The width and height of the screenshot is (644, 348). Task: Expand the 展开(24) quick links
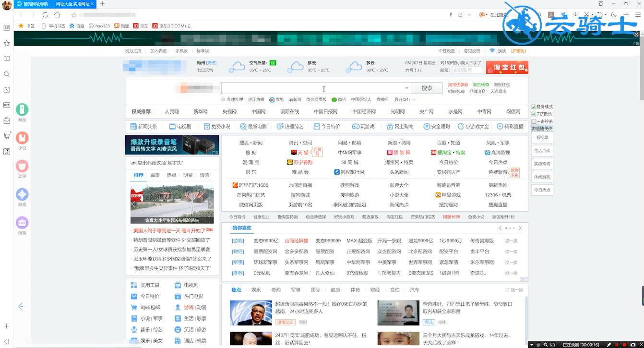[x=405, y=99]
